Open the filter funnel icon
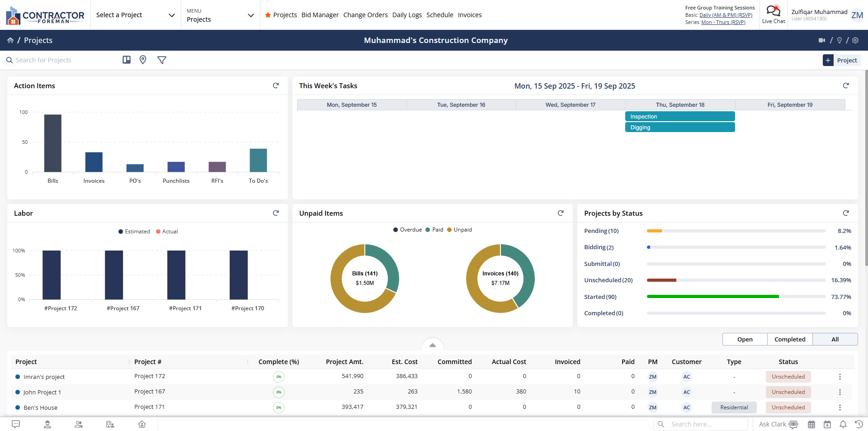This screenshot has width=868, height=431. coord(162,60)
